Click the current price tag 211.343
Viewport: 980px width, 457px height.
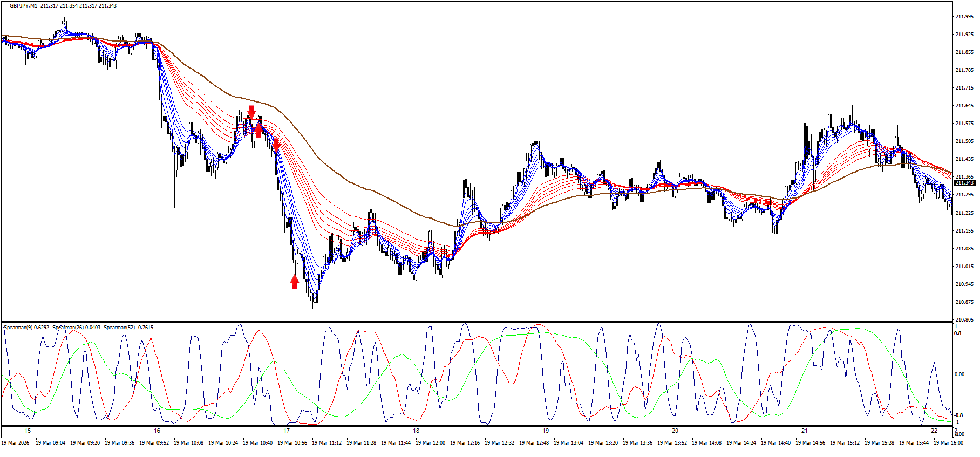point(964,183)
